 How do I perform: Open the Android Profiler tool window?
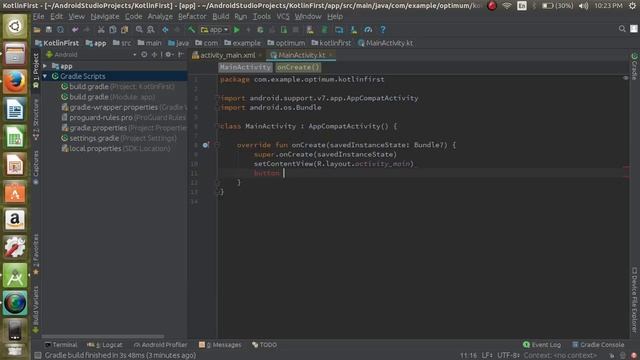click(x=160, y=345)
